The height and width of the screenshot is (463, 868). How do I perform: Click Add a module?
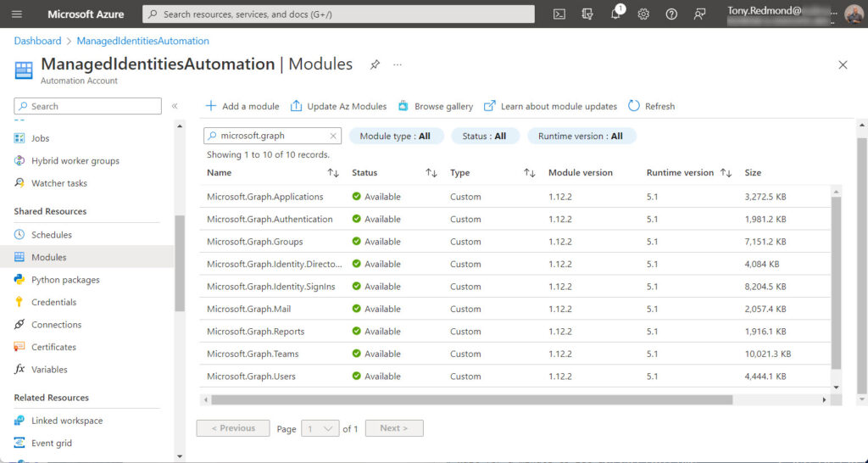pyautogui.click(x=242, y=106)
